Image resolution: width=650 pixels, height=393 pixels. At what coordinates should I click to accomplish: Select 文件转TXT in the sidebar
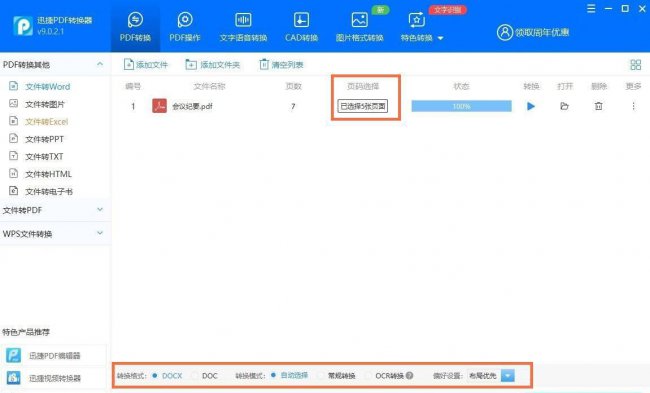(44, 156)
